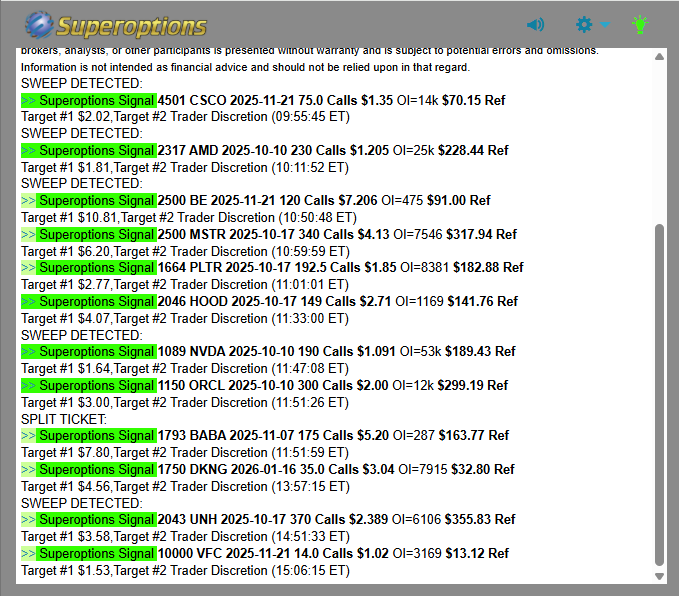Click the vertical scrollbar thumb
The image size is (679, 596).
click(658, 395)
